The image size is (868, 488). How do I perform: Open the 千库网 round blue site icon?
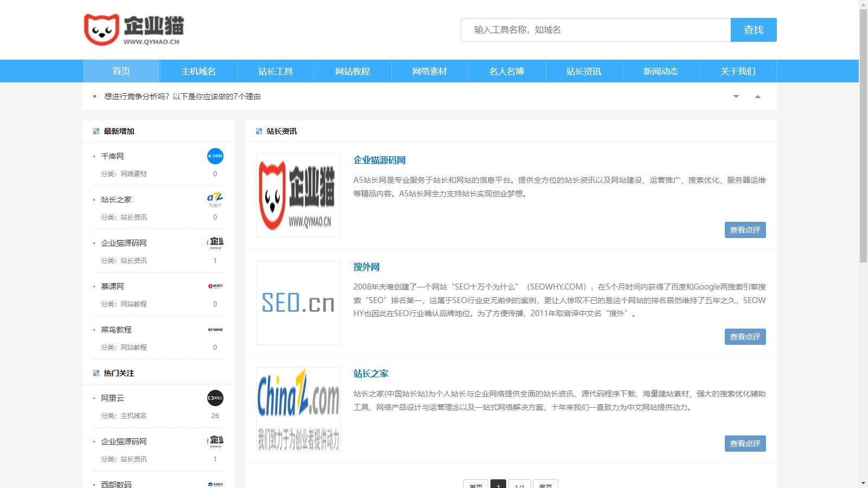point(215,156)
